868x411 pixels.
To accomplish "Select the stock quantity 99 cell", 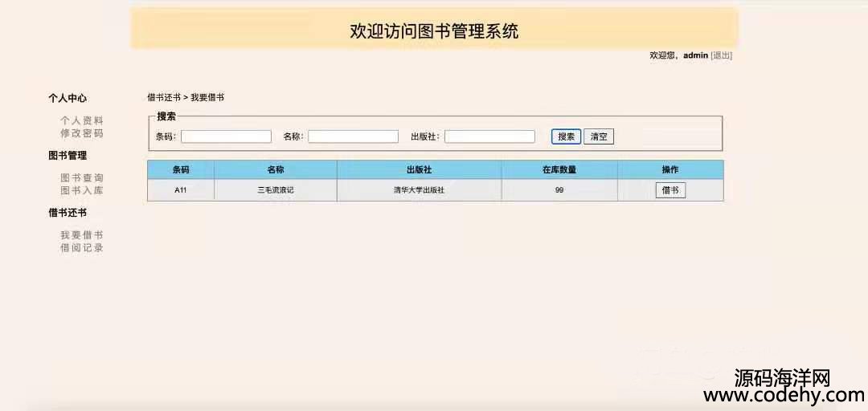I will pos(559,190).
